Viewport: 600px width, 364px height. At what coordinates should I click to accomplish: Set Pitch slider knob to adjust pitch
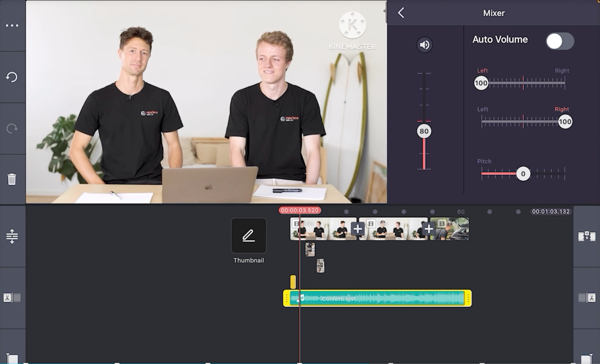(x=523, y=174)
